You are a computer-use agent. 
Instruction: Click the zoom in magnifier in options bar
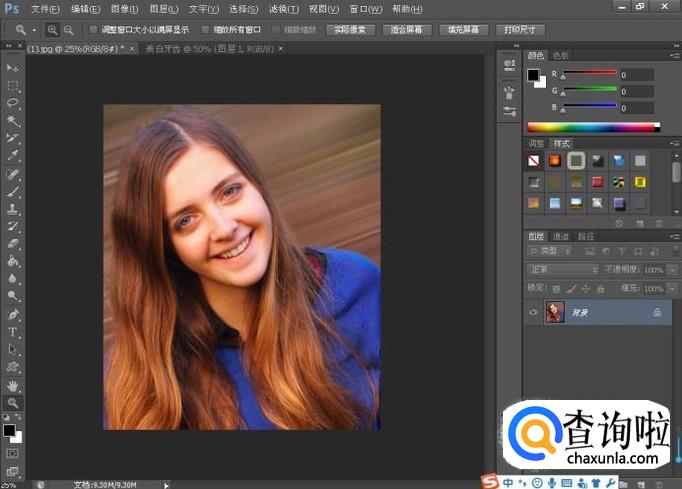coord(52,30)
